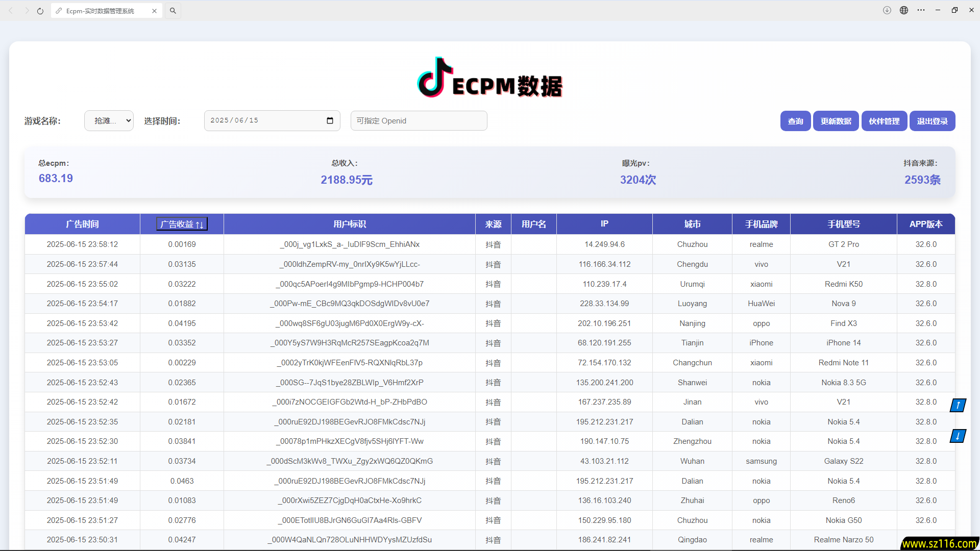Click the globe language icon
This screenshot has width=980, height=551.
tap(904, 10)
